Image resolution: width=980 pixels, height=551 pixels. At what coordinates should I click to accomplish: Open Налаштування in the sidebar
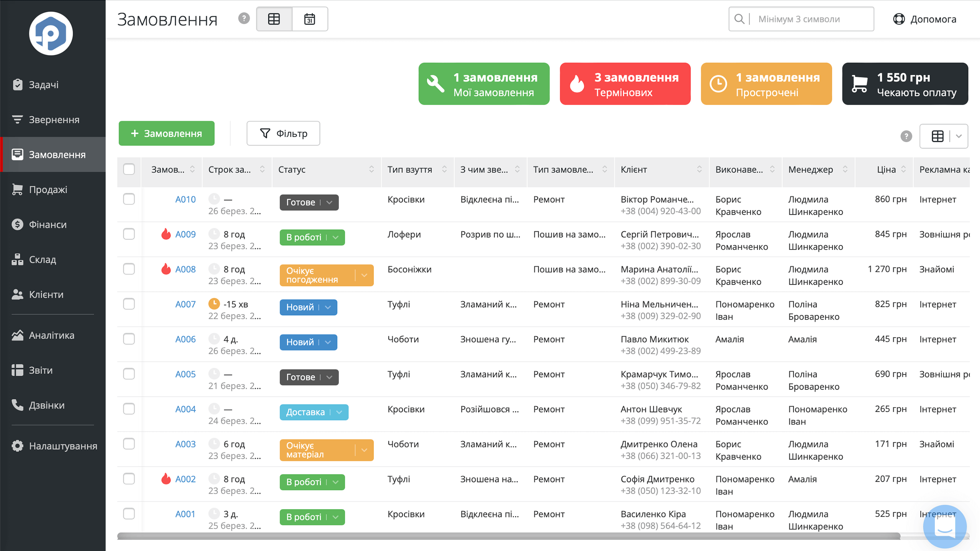pos(53,446)
